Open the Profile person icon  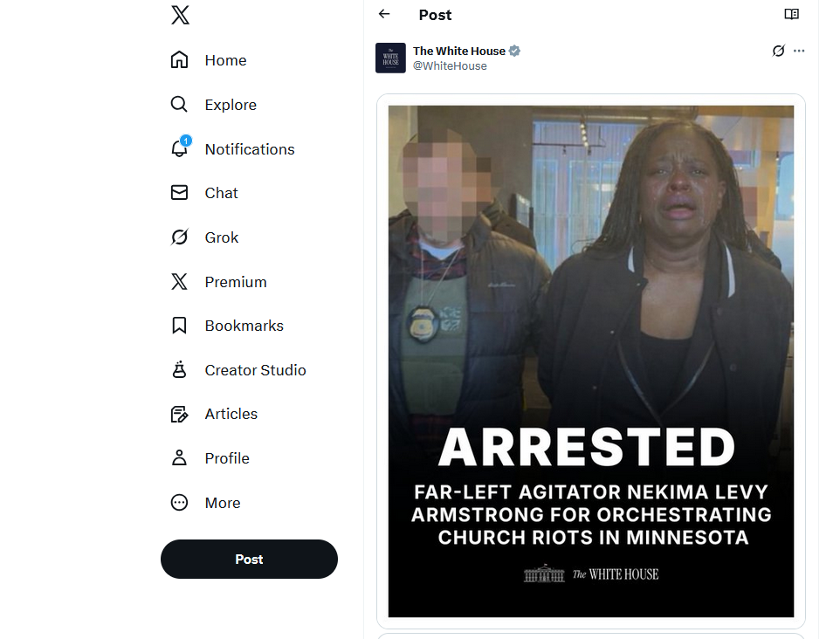coord(180,458)
